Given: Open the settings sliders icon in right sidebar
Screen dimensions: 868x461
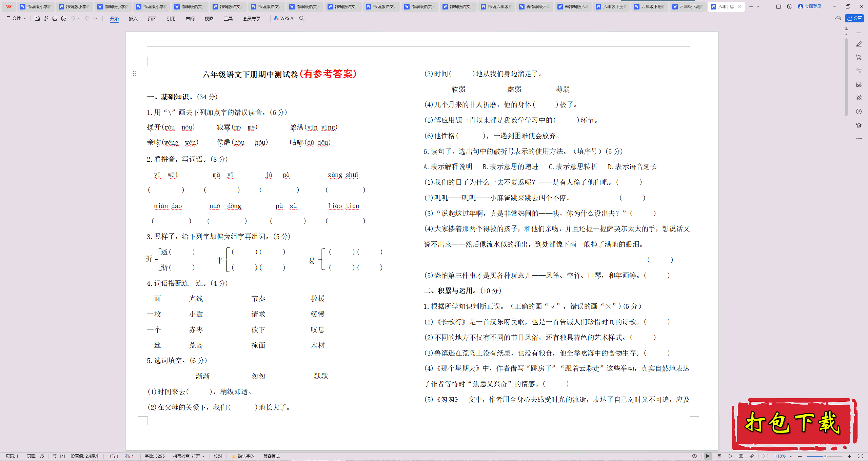Looking at the screenshot, I should 859,71.
